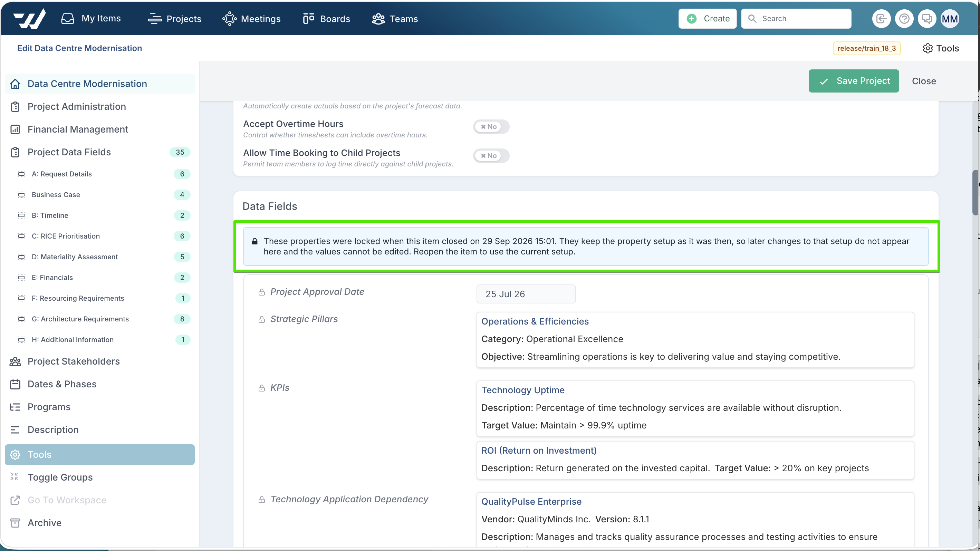The image size is (980, 551).
Task: Open the Boards menu in top navigation
Action: (x=326, y=19)
